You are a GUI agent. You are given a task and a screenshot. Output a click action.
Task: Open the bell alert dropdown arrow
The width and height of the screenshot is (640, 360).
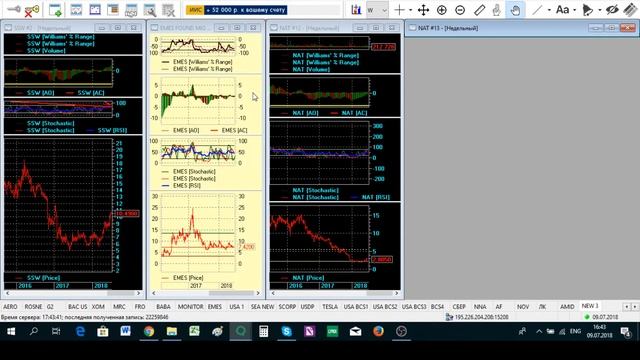[599, 10]
